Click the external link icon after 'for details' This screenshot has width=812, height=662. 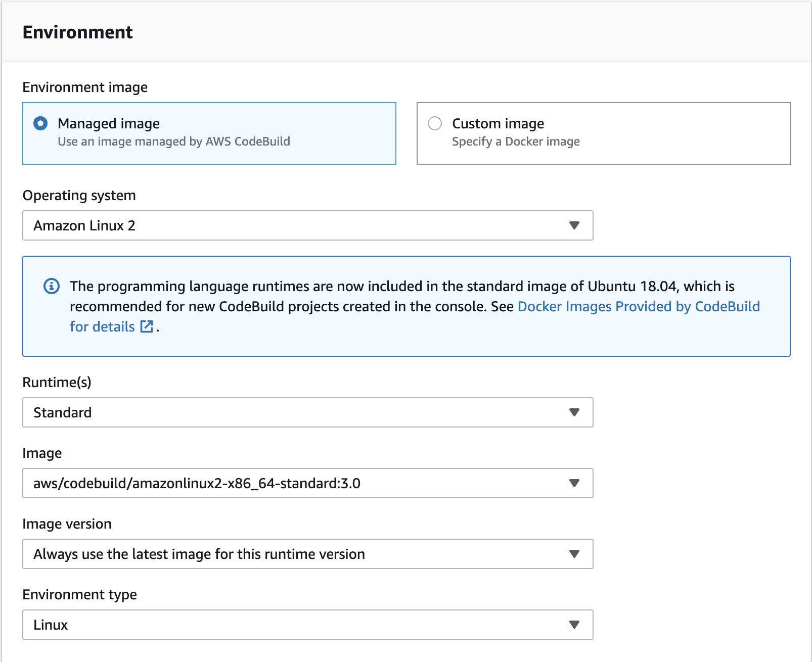[x=147, y=326]
